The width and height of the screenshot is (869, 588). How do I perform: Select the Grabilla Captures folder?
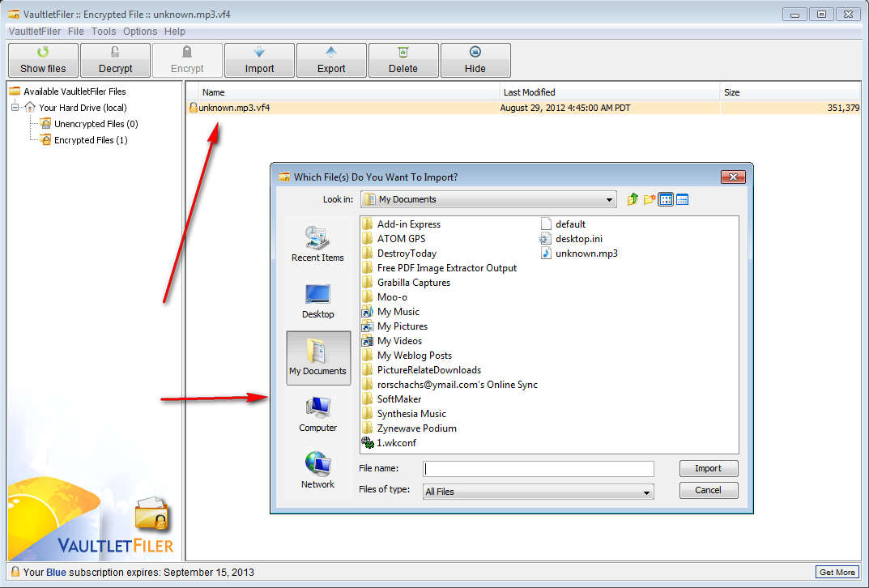coord(407,283)
